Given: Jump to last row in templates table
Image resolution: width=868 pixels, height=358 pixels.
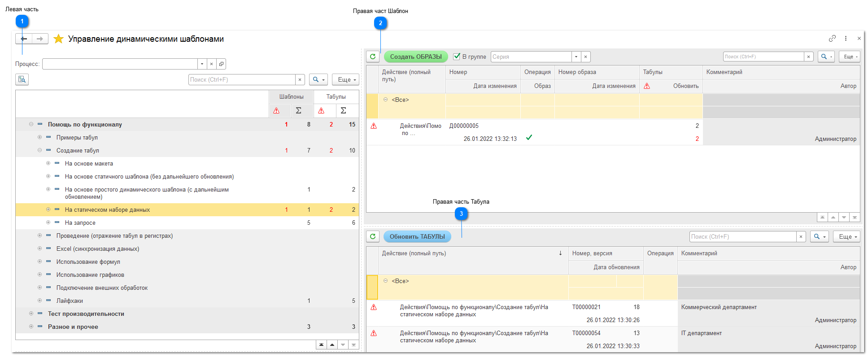Looking at the screenshot, I should coord(855,217).
